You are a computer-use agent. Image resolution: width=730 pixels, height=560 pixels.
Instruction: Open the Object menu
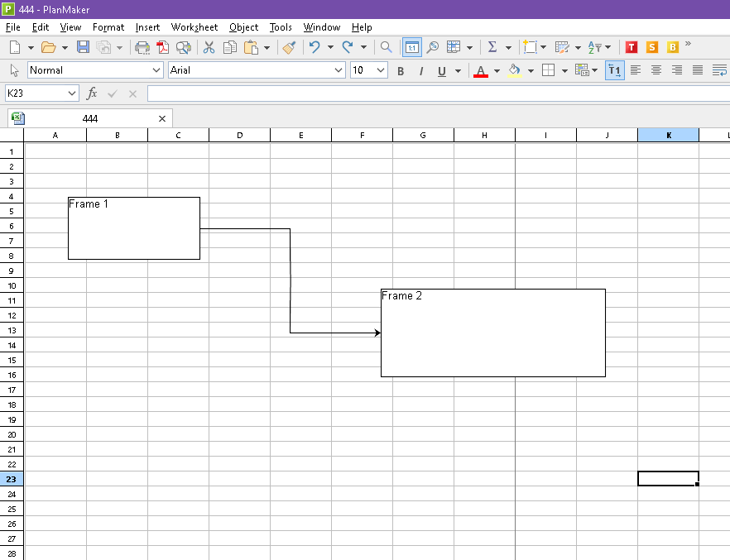pos(243,27)
